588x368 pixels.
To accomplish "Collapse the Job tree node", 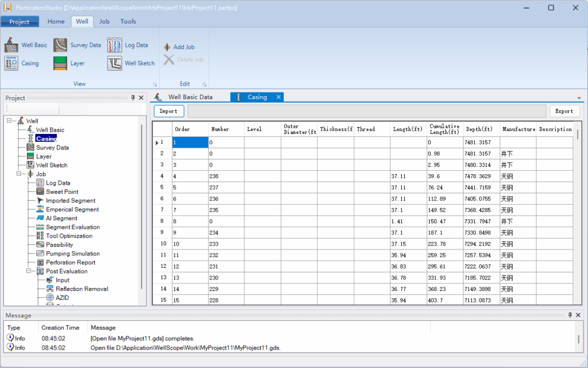I will pos(20,174).
